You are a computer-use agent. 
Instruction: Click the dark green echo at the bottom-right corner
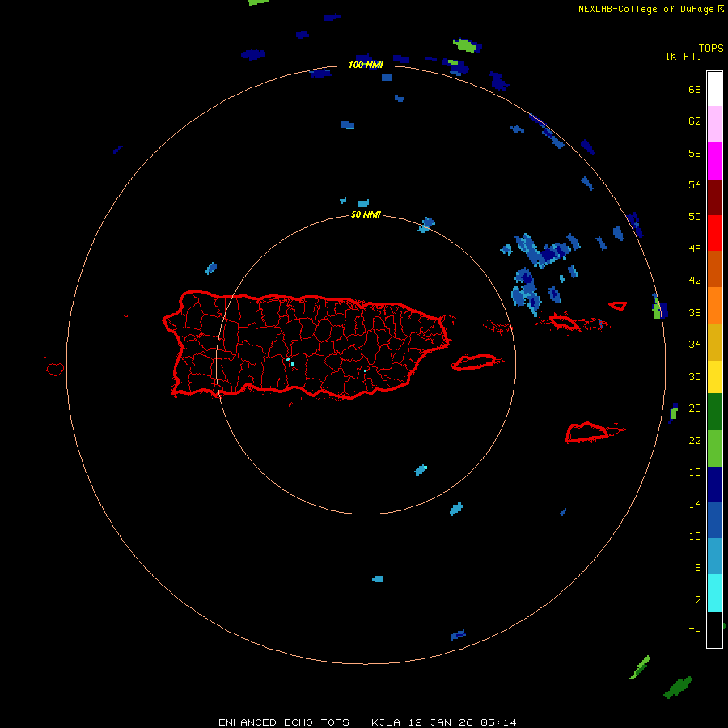click(x=678, y=687)
